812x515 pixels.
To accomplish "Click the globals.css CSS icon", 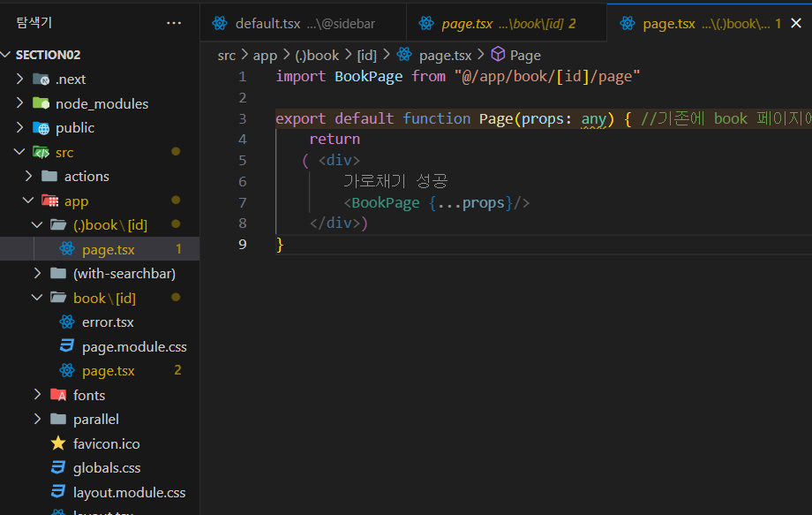I will [58, 467].
